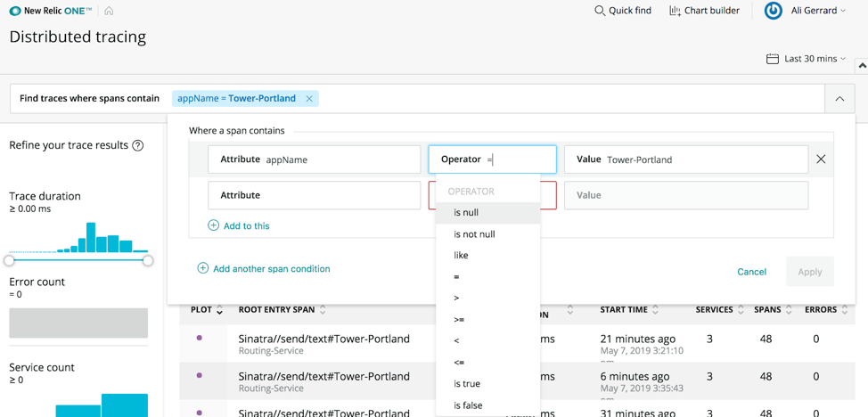Choose the 'is not null' operator
This screenshot has height=417, width=868.
click(487, 234)
